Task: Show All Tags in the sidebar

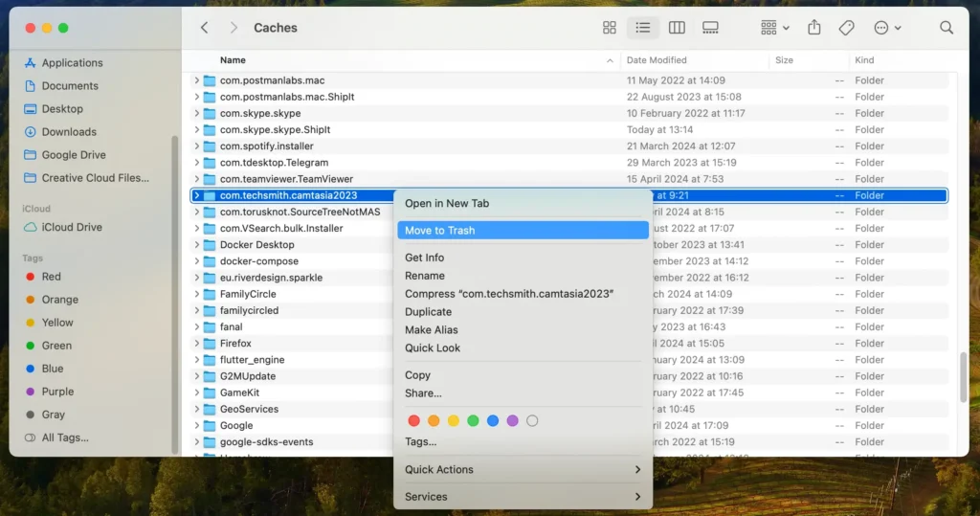Action: pos(56,437)
